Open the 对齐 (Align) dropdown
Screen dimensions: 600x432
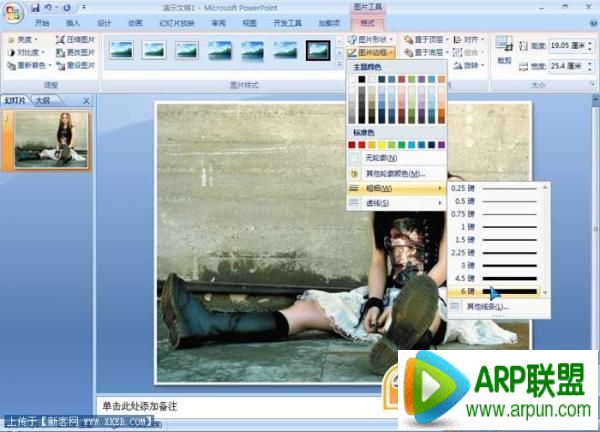[469, 39]
